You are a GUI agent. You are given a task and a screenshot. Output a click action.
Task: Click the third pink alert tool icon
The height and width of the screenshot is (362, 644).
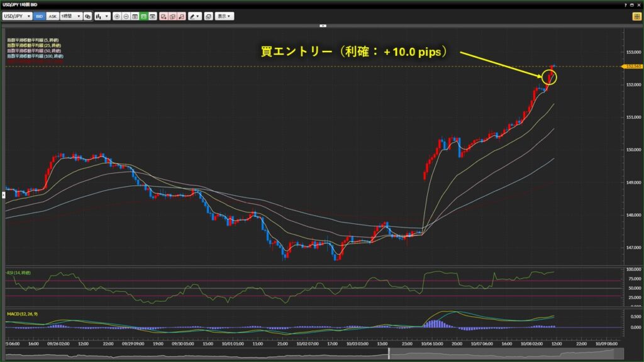(181, 16)
